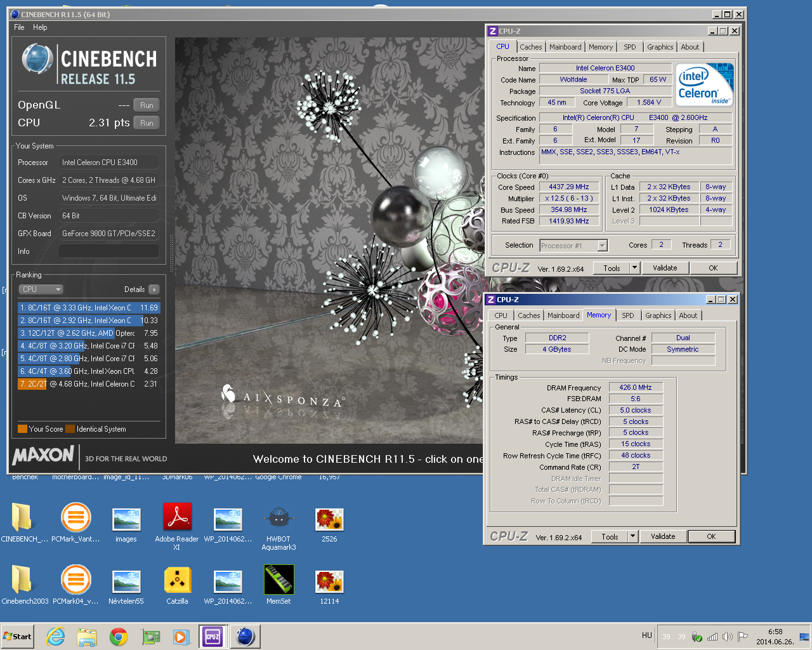Open Tools dropdown arrow in upper CPU-Z
Viewport: 812px width, 650px height.
(634, 269)
